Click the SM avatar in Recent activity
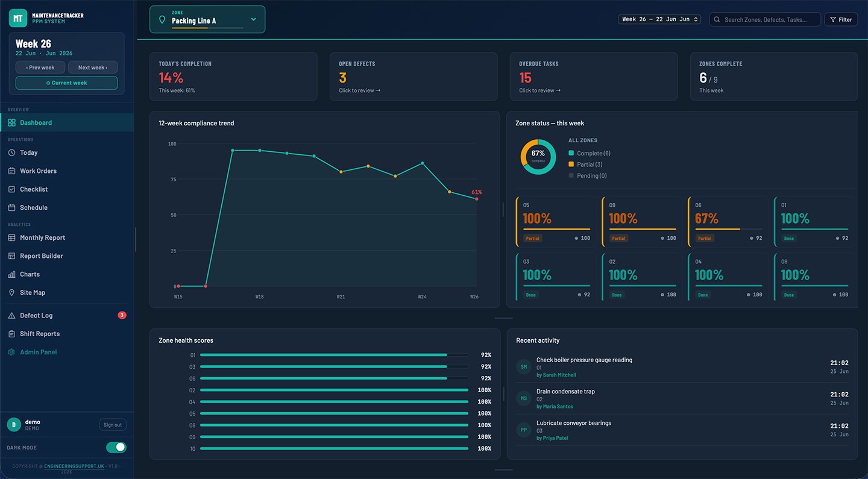Screen dimensions: 868x479 (524, 367)
